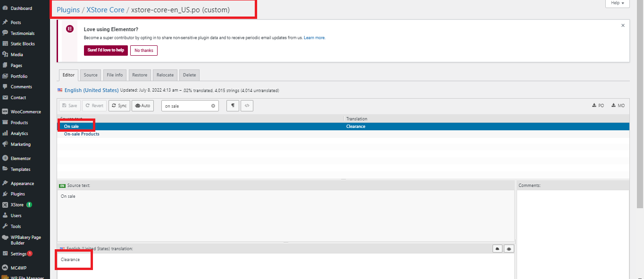
Task: Click the Elementor sidebar icon
Action: pos(5,159)
